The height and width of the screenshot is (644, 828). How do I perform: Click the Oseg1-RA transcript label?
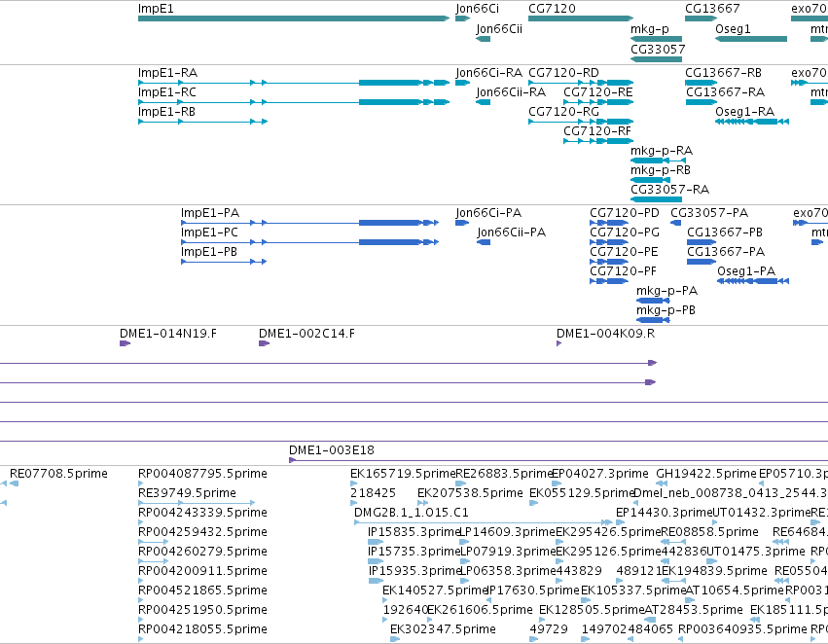click(745, 111)
